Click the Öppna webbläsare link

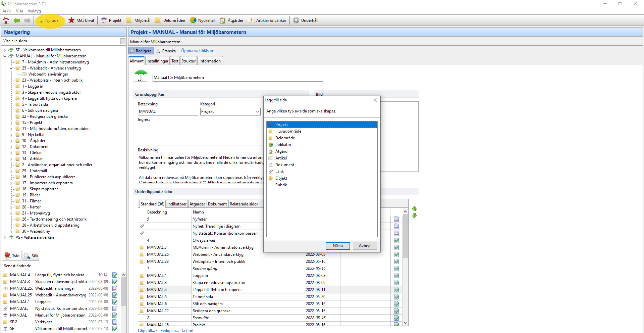197,51
